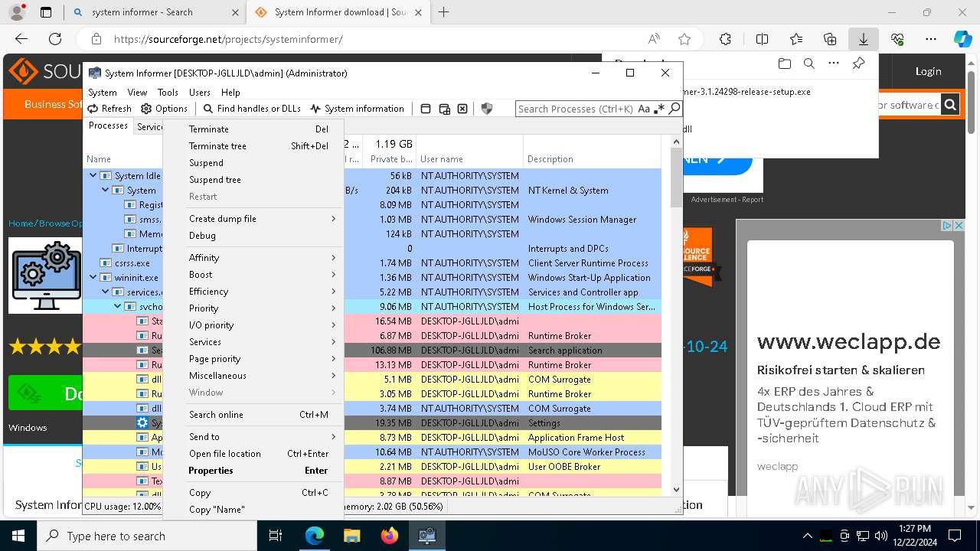Open the View menu in System Informer

[137, 92]
